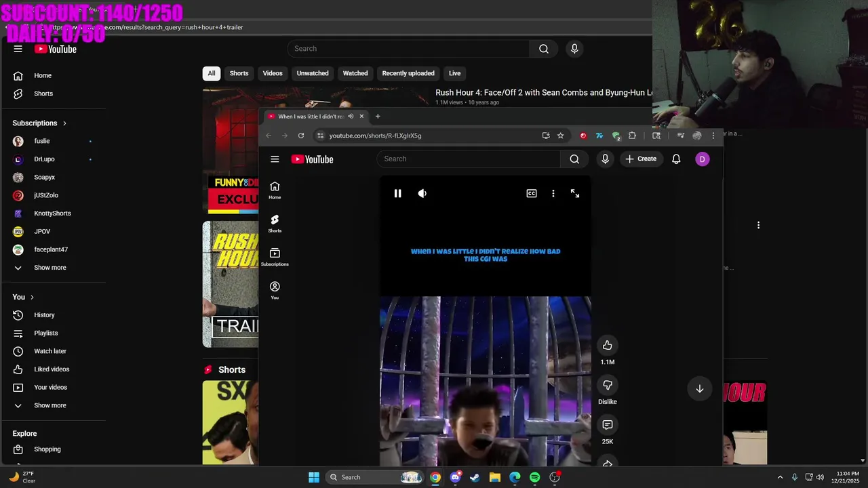Open Steam from the taskbar
The width and height of the screenshot is (868, 488).
(475, 477)
